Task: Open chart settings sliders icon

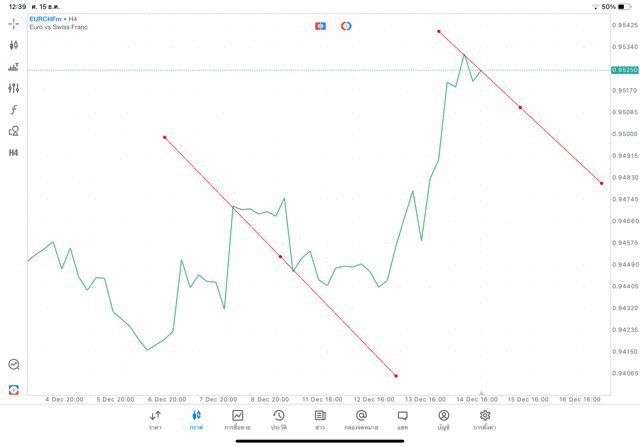Action: tap(14, 89)
